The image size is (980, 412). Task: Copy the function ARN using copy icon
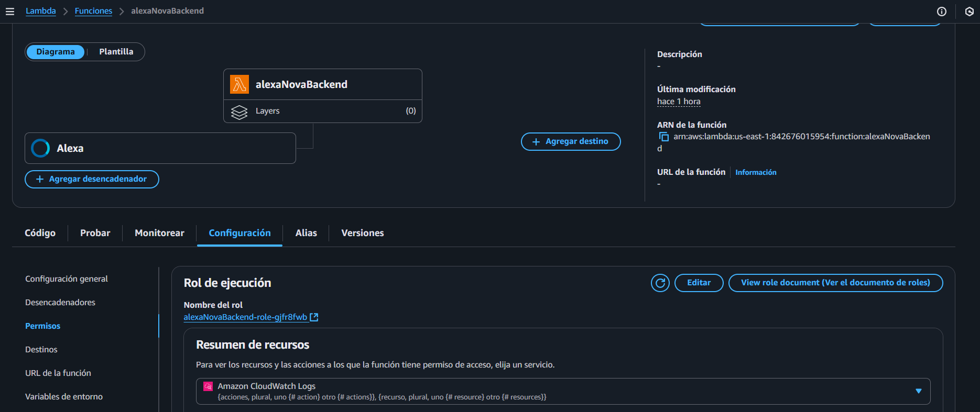click(663, 137)
